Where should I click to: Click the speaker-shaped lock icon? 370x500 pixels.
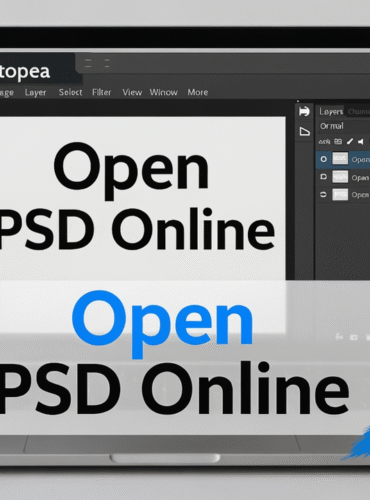360,142
